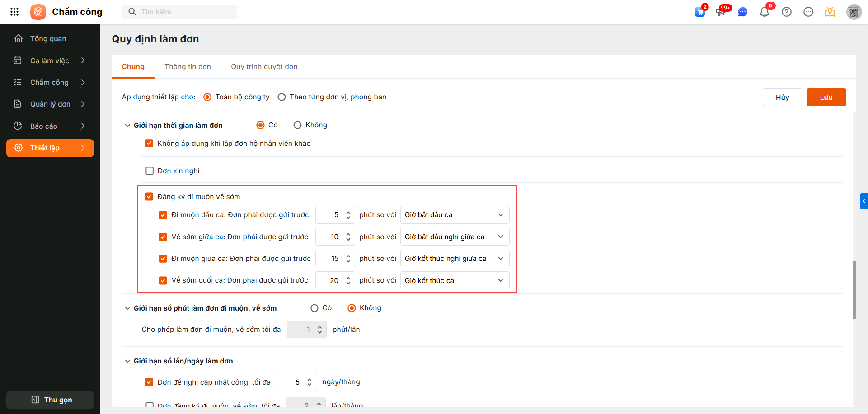
Task: Collapse Giới hạn thời gian làm đơn section
Action: point(127,126)
